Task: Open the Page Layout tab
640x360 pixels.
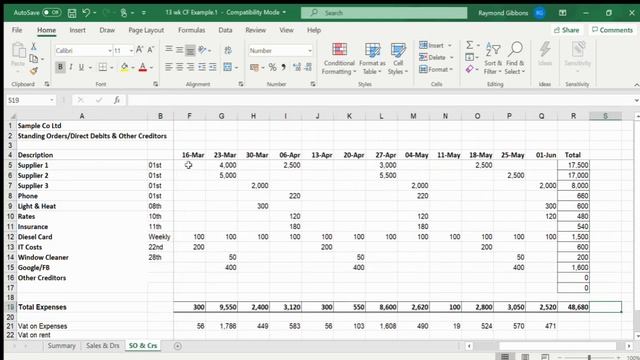Action: (x=146, y=30)
